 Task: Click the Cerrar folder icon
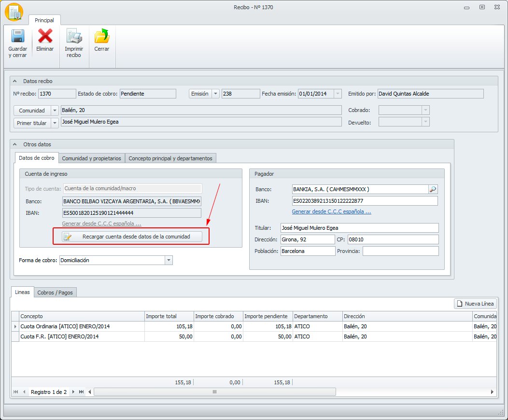(101, 37)
